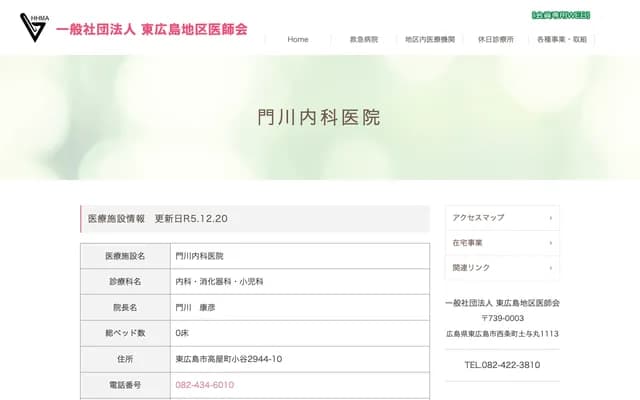Click the sidebar address 広島県東広島市西条町土与丸1113
The image size is (640, 400).
tap(502, 334)
